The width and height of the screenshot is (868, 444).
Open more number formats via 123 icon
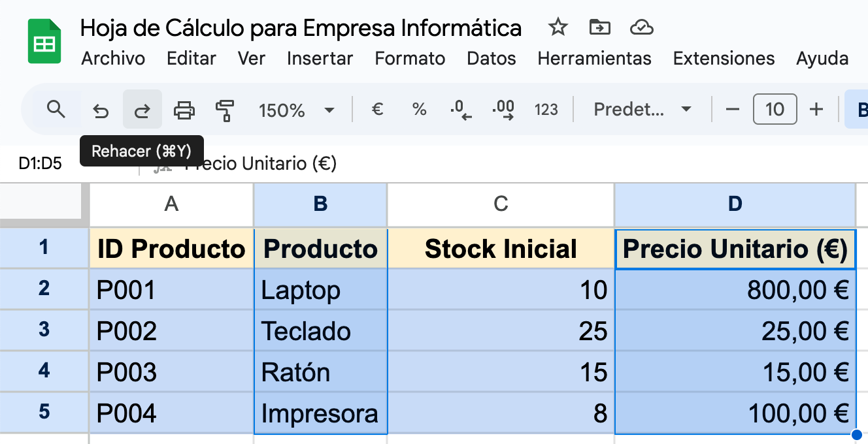coord(546,109)
